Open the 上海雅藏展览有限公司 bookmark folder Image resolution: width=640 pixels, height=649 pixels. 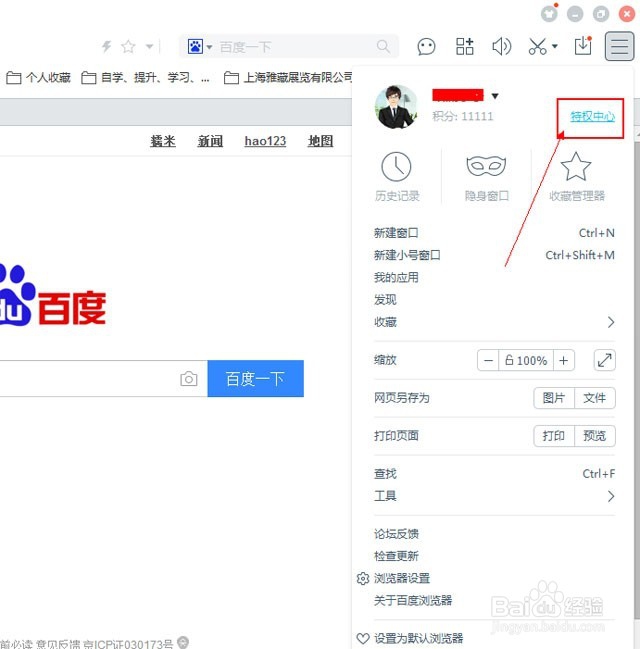click(288, 77)
